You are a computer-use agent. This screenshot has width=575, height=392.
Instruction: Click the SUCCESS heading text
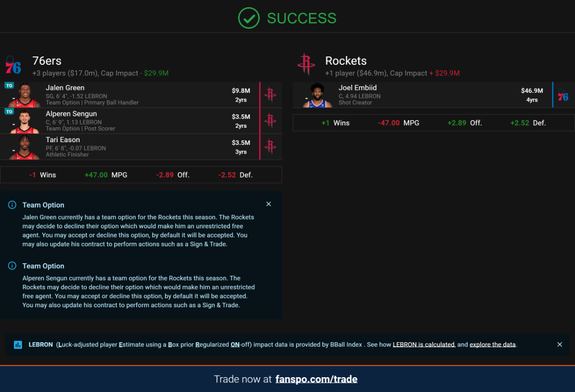pyautogui.click(x=302, y=18)
